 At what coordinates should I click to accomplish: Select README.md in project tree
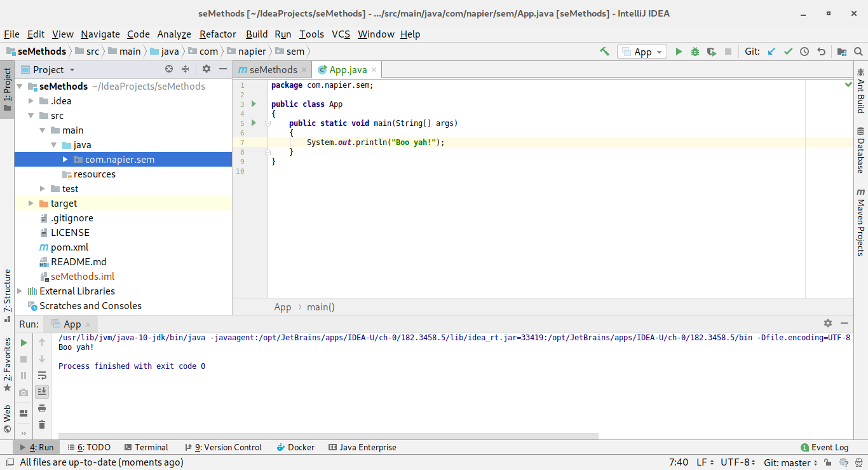[79, 262]
